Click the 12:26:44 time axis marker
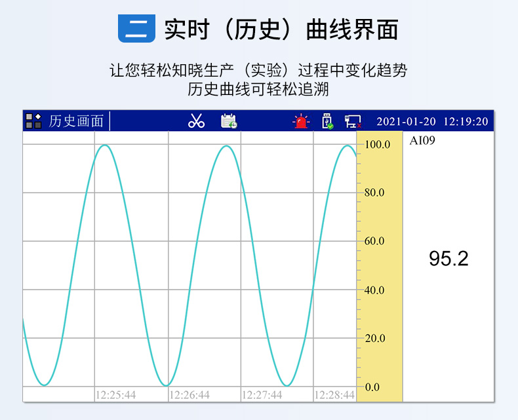Viewport: 518px width, 420px height. (189, 394)
